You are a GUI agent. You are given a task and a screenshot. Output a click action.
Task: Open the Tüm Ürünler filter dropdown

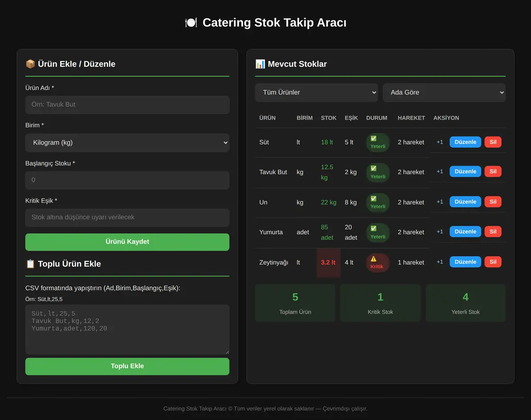[x=316, y=92]
